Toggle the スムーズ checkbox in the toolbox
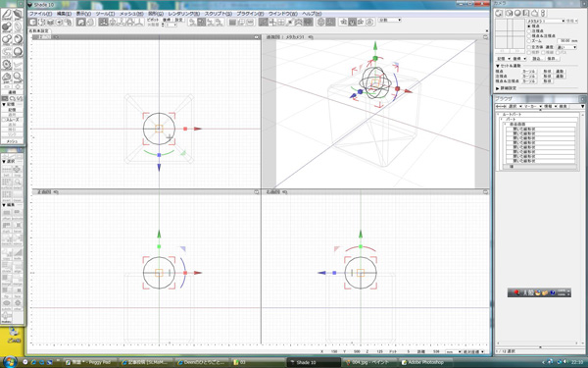 coord(4,120)
